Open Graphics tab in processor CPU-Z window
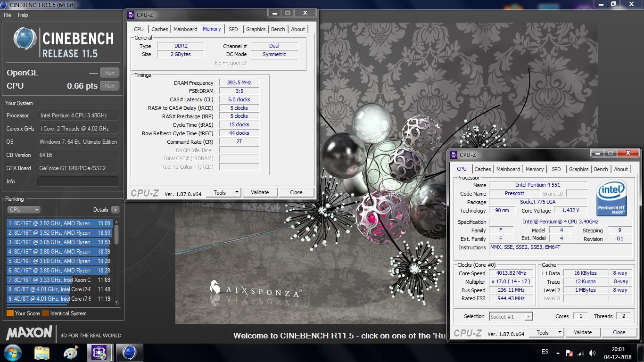Image resolution: width=644 pixels, height=362 pixels. point(579,169)
